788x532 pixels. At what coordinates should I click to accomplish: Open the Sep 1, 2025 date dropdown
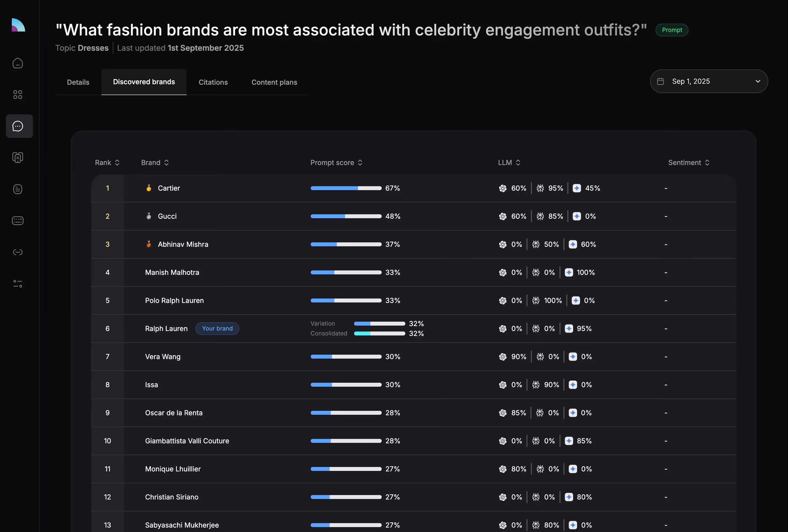tap(709, 81)
